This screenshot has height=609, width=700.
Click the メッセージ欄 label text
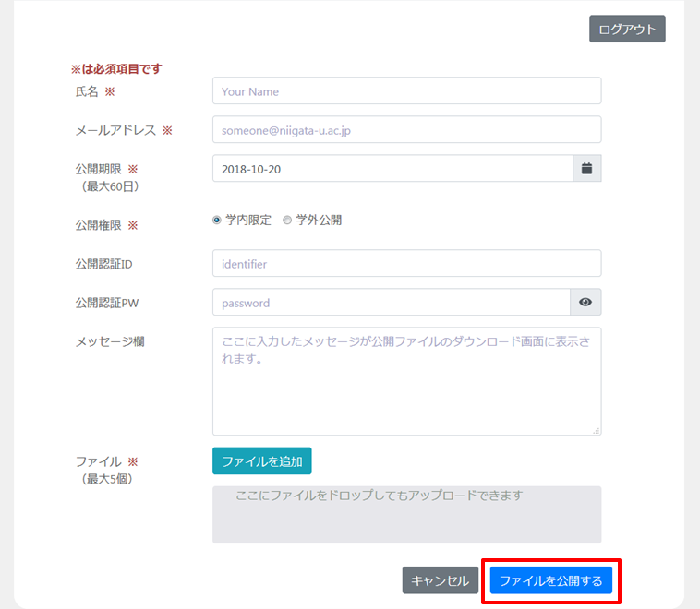click(x=109, y=341)
